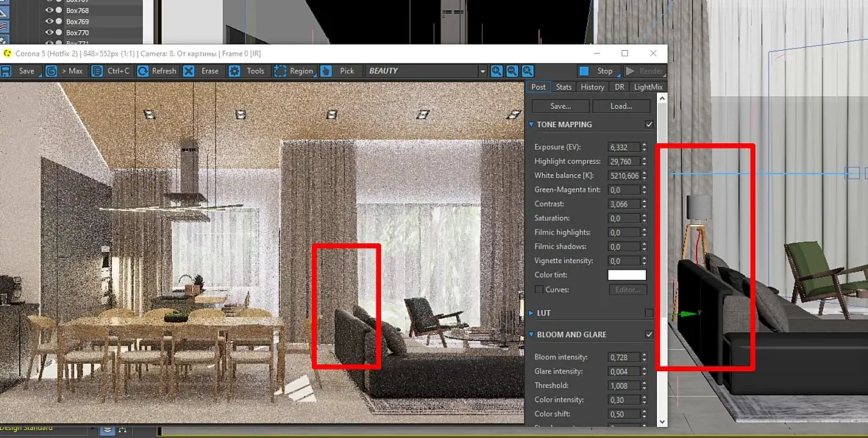The width and height of the screenshot is (868, 438).
Task: Click the grayed Render play icon
Action: [630, 71]
